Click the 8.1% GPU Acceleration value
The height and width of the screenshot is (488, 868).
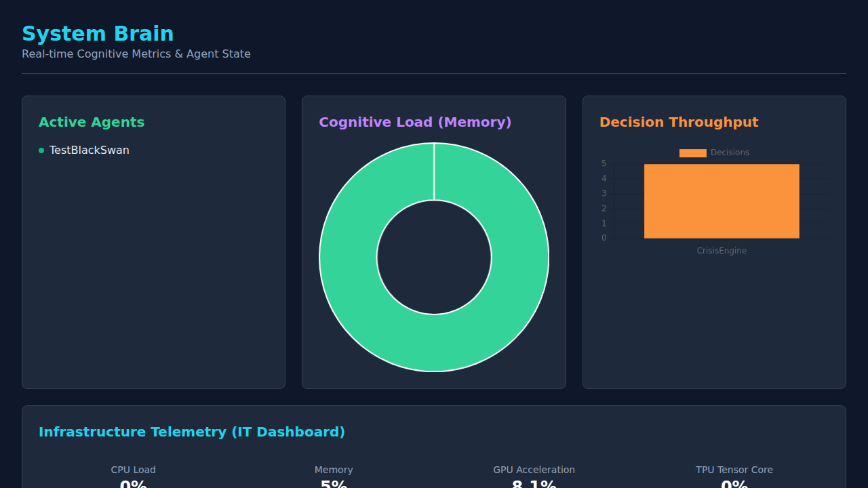point(534,484)
